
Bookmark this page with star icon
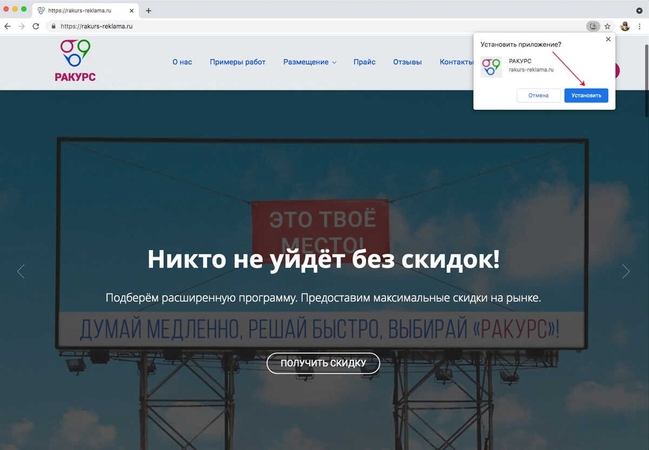(607, 26)
